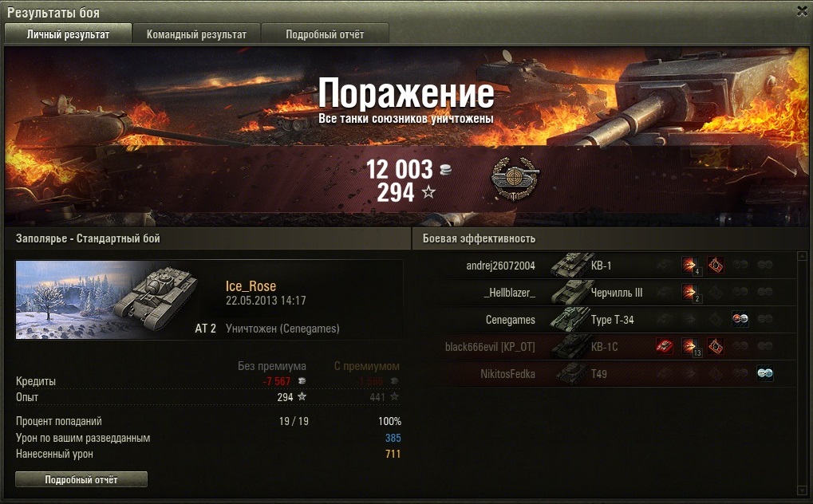813x504 pixels.
Task: Click the critical hit icon on KB-1 row
Action: 716,265
